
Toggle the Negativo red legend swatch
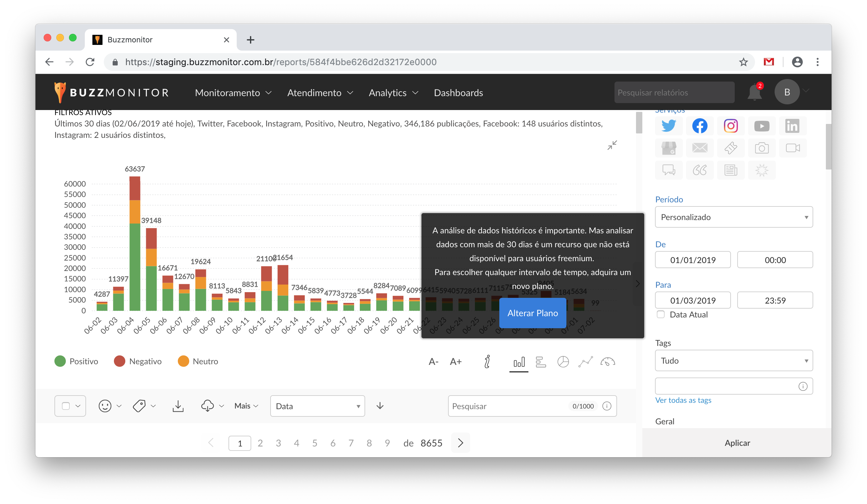tap(119, 361)
